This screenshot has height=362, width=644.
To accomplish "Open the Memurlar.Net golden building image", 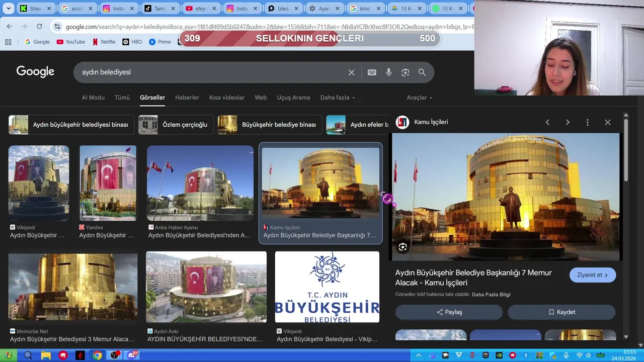I will (73, 287).
